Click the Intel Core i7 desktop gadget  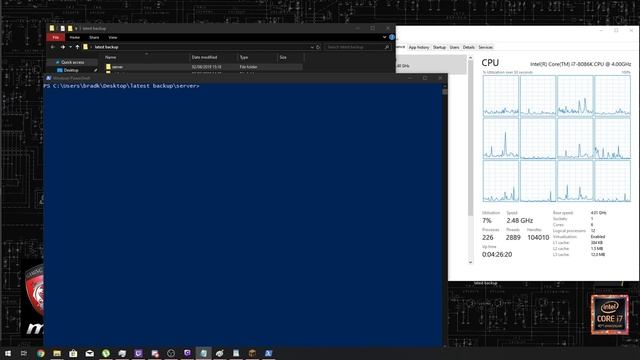[x=610, y=315]
